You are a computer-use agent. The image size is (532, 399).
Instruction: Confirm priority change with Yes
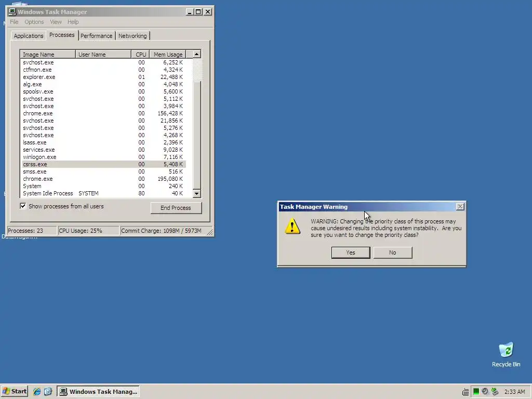point(351,252)
